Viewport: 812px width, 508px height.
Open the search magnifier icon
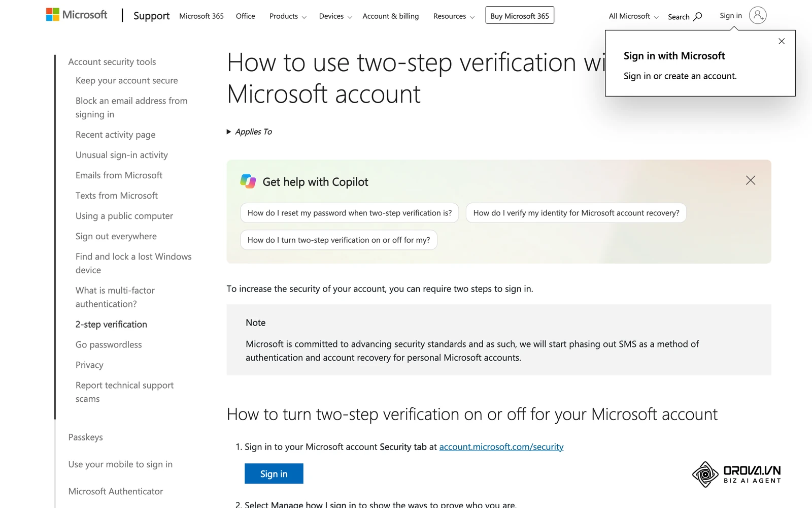click(698, 16)
